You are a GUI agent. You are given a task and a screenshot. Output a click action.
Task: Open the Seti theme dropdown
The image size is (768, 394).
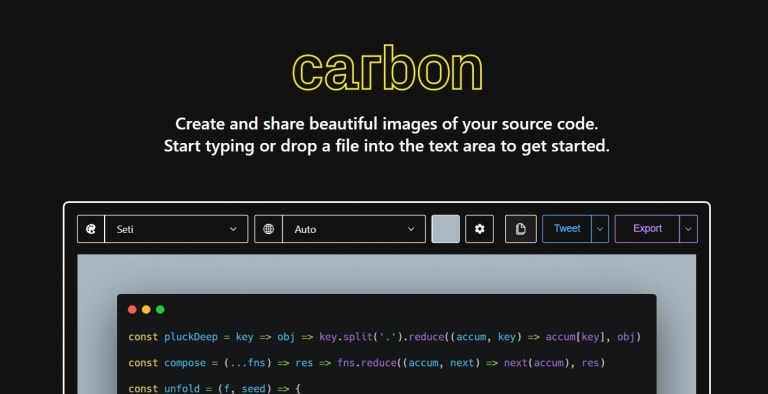coord(176,229)
